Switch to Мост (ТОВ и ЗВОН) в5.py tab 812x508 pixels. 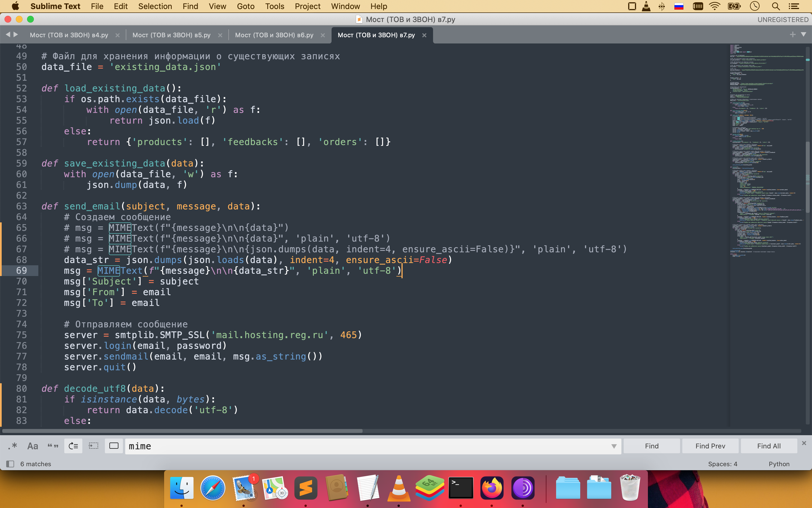171,35
